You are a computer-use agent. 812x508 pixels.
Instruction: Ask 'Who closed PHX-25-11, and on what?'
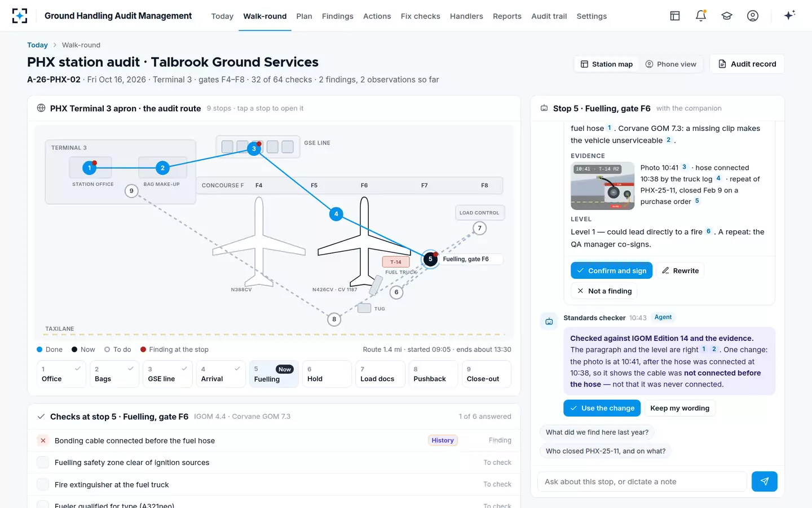tap(606, 451)
